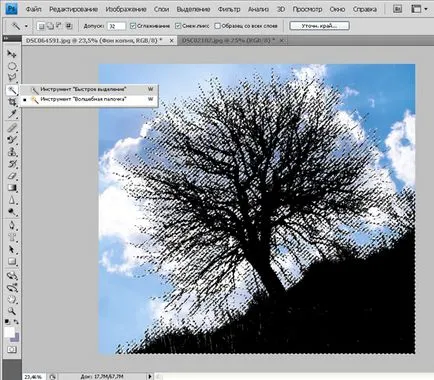Click Add to Selection mode in options bar
Screen dimensions: 434x380
coord(50,26)
